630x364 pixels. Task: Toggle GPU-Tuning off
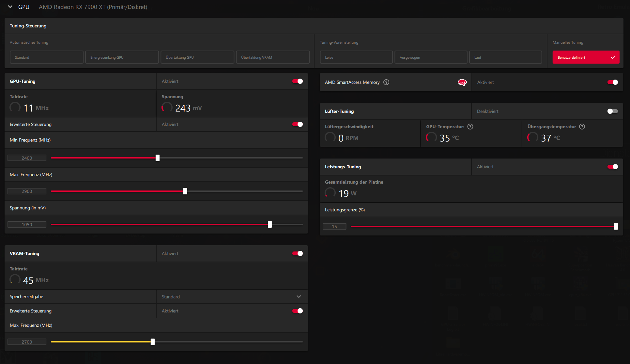coord(297,81)
